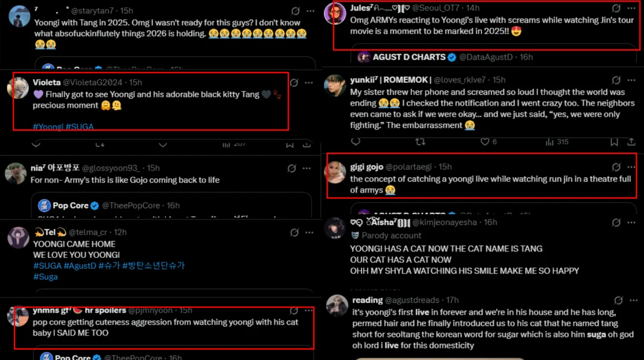The height and width of the screenshot is (360, 644).
Task: Expand more menu on nia's tweet
Action: point(309,168)
